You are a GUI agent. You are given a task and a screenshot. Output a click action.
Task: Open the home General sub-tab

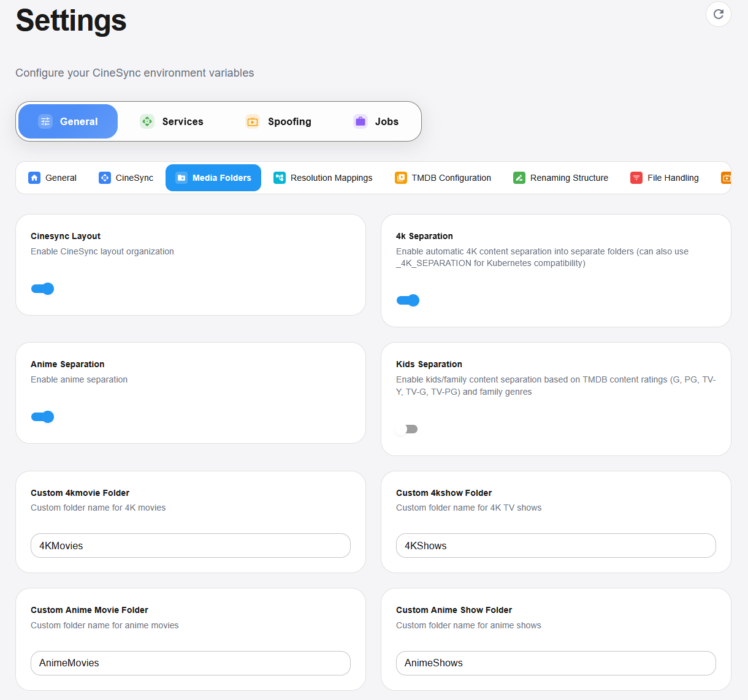click(53, 178)
